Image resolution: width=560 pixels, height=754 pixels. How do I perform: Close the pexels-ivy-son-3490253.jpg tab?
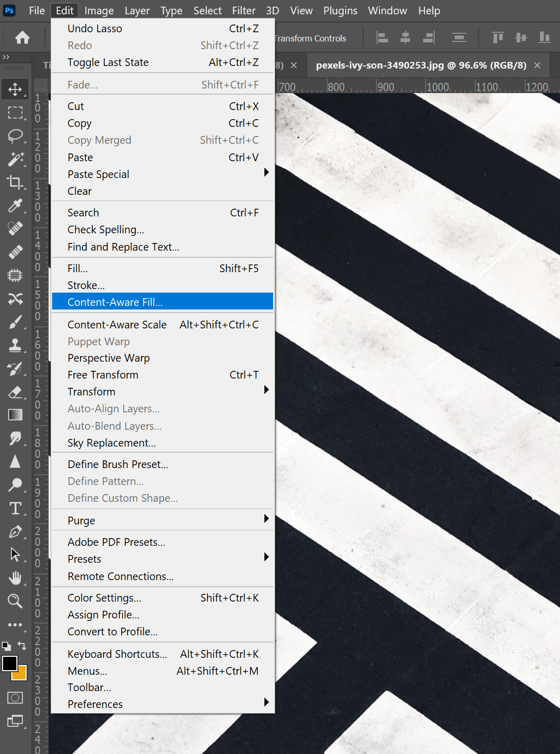click(537, 65)
